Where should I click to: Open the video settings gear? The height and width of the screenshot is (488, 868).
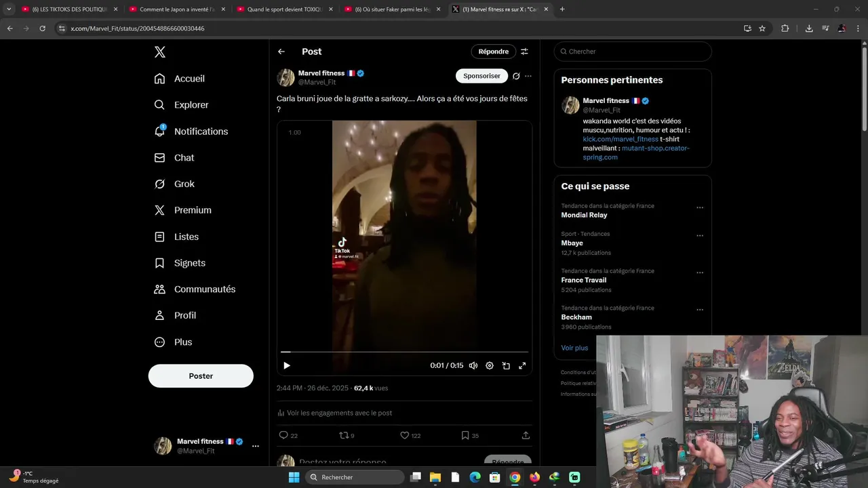pyautogui.click(x=490, y=365)
